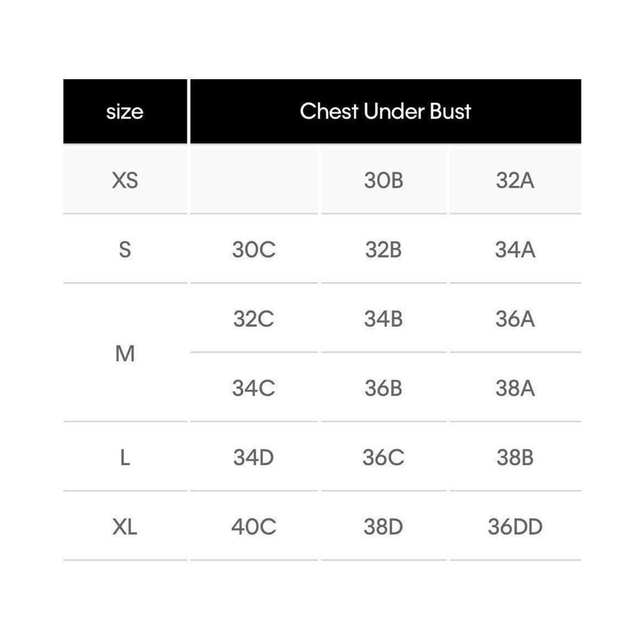Select the "Chest Under Bust" header
This screenshot has height=644, width=644.
pos(385,111)
